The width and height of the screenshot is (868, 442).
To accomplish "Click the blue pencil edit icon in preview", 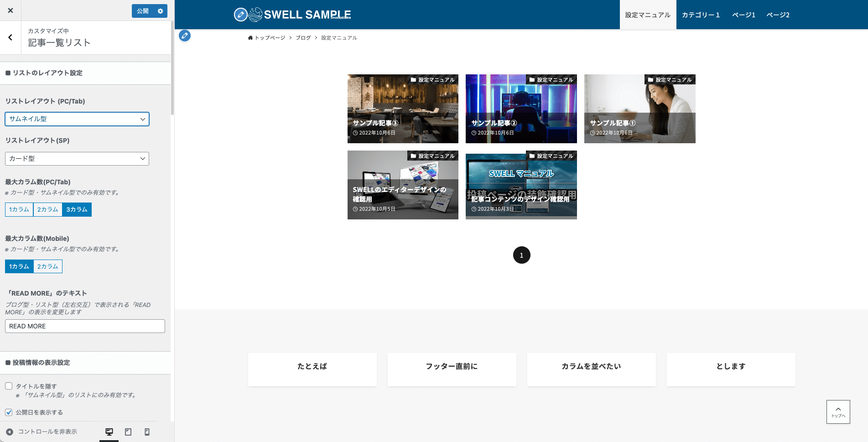I will [185, 36].
